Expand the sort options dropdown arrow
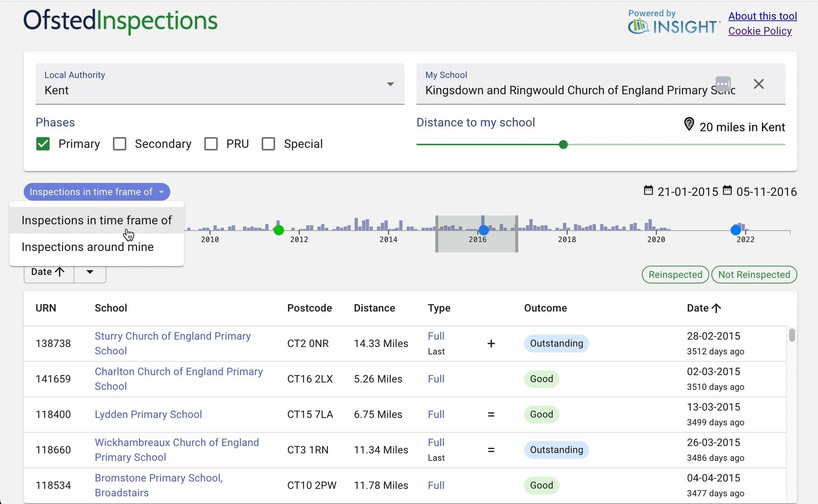 click(90, 272)
